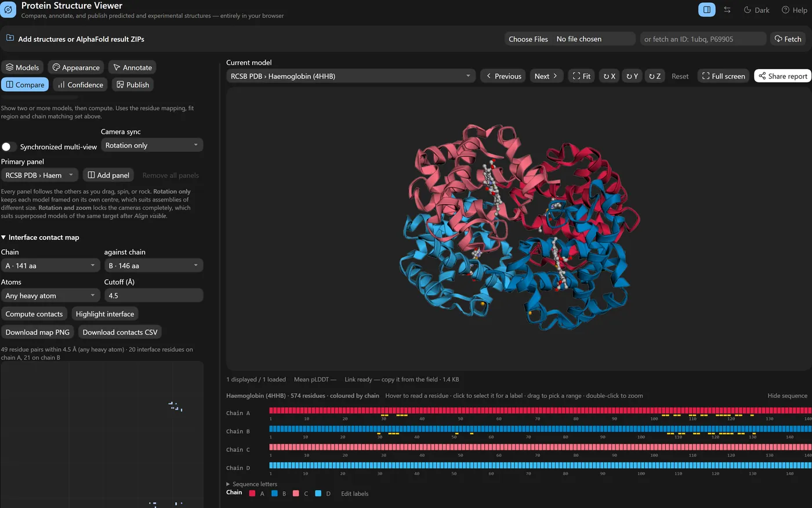Expand the Sequence letters disclosure
The height and width of the screenshot is (508, 812).
[x=252, y=484]
